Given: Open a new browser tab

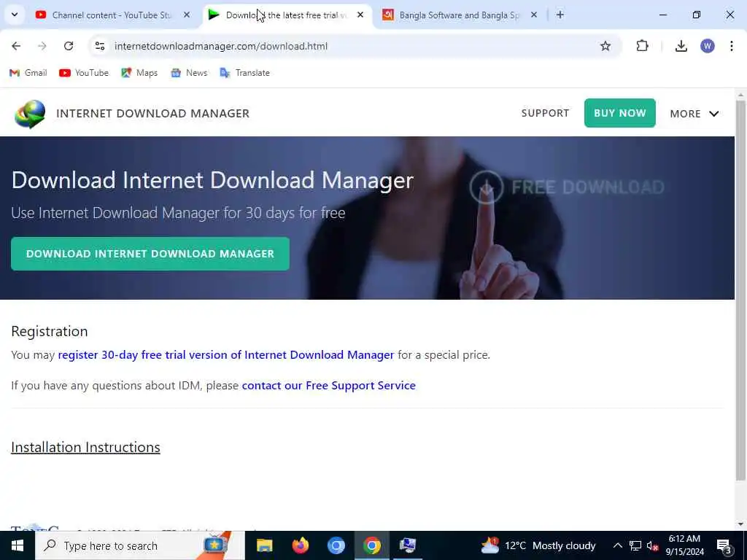Looking at the screenshot, I should click(x=560, y=15).
